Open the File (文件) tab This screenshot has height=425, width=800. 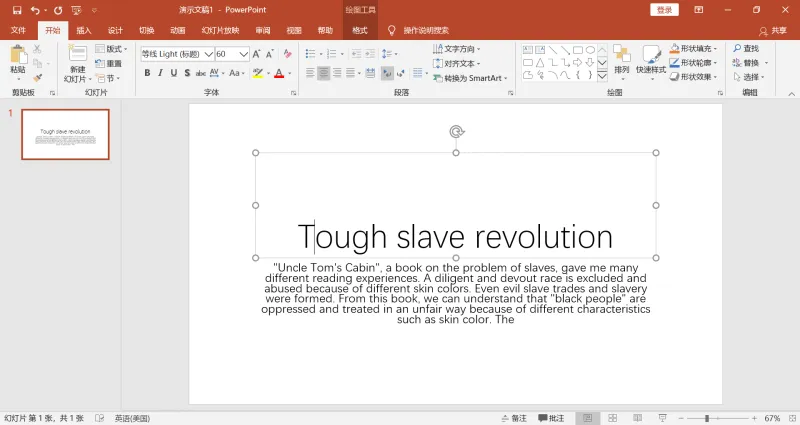point(18,30)
